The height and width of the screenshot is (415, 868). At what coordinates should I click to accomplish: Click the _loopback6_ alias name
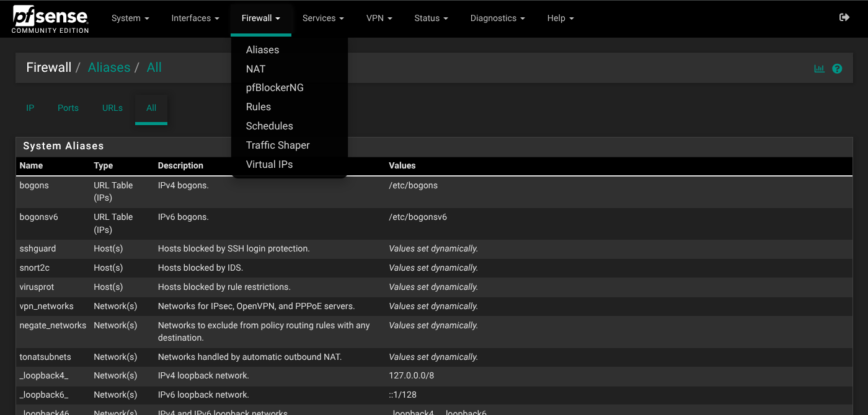44,395
